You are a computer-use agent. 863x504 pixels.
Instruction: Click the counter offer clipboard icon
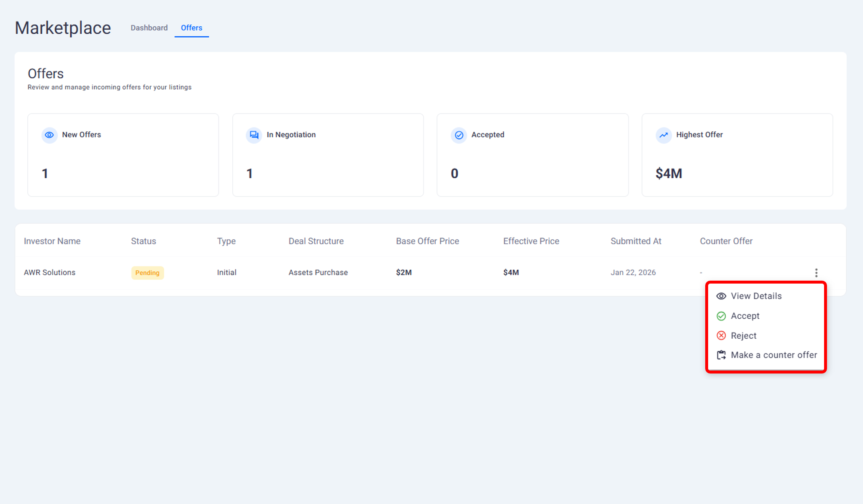point(721,355)
